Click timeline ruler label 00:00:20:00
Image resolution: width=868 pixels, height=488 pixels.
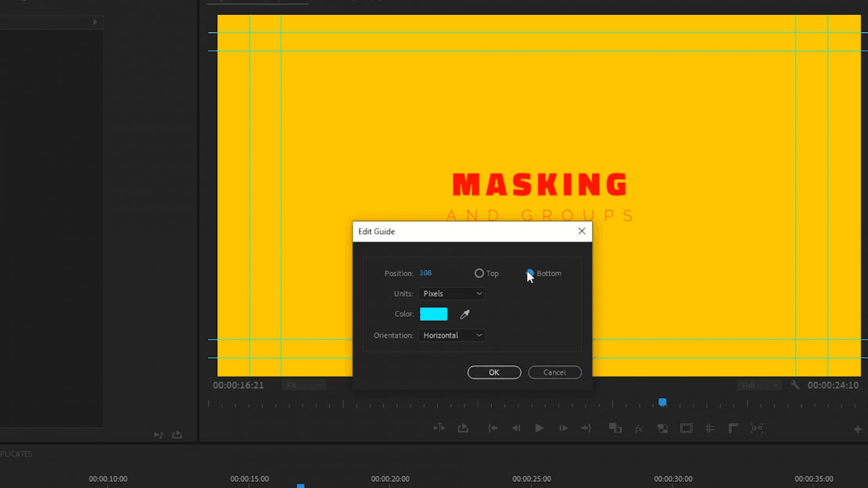(x=390, y=479)
